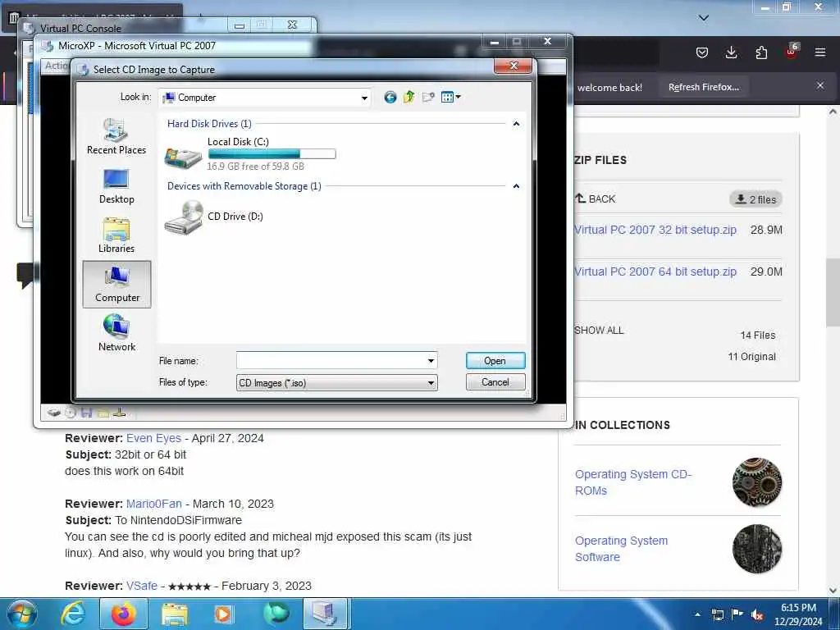The height and width of the screenshot is (630, 840).
Task: Click SHOW ALL download options
Action: [x=599, y=330]
